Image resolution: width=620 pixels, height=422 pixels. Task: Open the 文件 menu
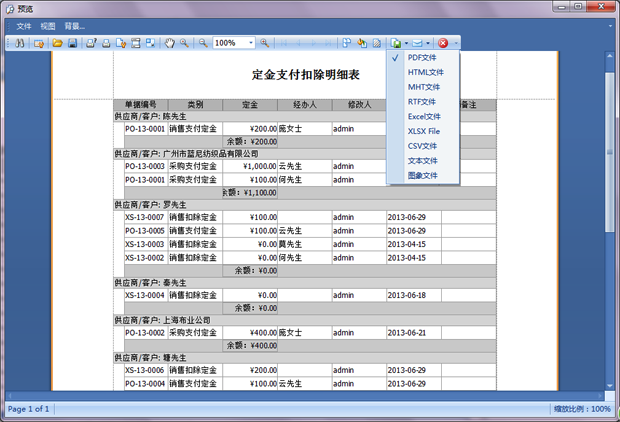(24, 26)
